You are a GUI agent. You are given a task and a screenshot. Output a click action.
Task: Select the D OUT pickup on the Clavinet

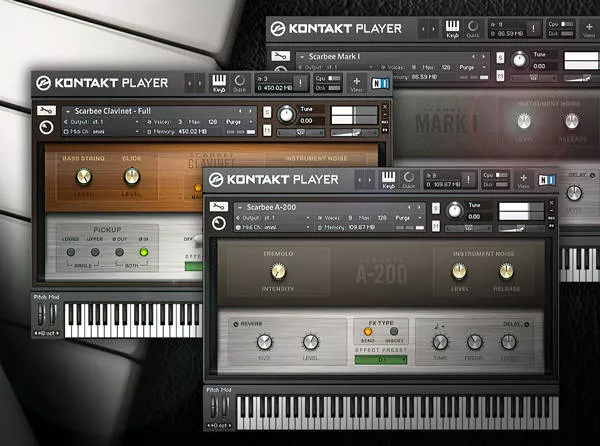coord(119,252)
